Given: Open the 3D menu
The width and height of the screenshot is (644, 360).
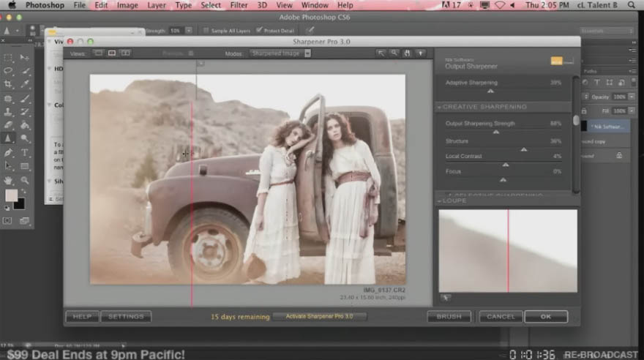Looking at the screenshot, I should click(262, 5).
